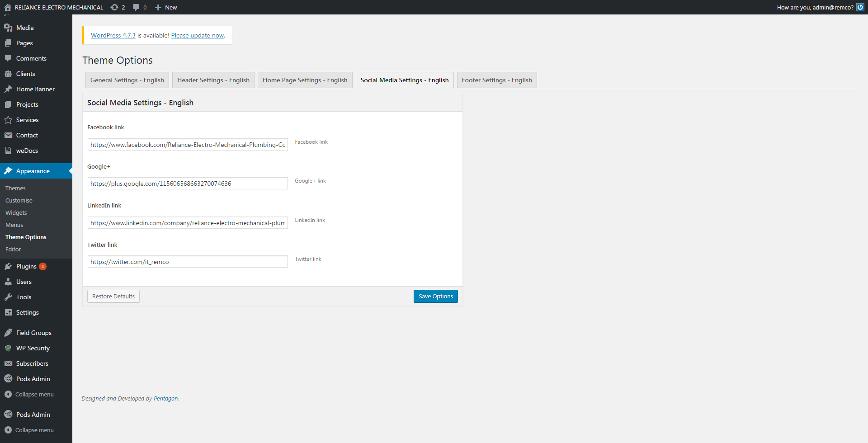This screenshot has width=868, height=443.
Task: Open the Media section from the sidebar icon
Action: pos(8,28)
